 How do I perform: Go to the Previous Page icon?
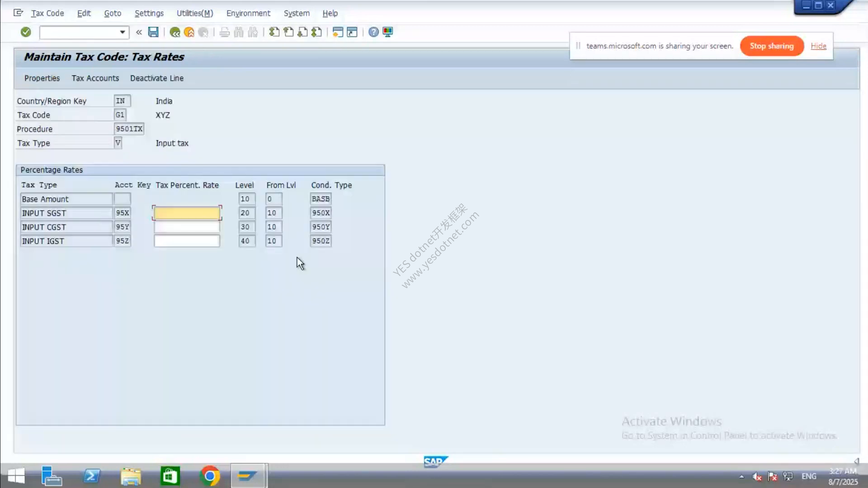click(x=288, y=32)
